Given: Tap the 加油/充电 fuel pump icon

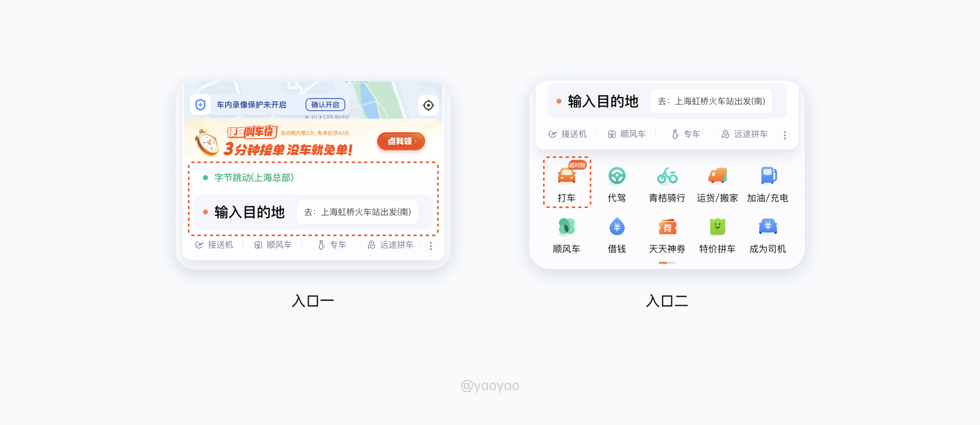Looking at the screenshot, I should tap(768, 176).
